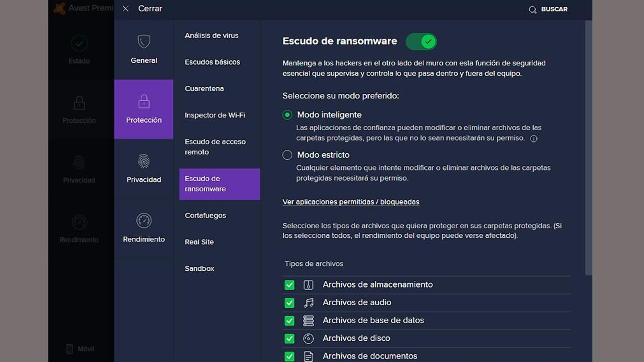
Task: Click the Rendimiento speedometer icon
Action: [79, 221]
